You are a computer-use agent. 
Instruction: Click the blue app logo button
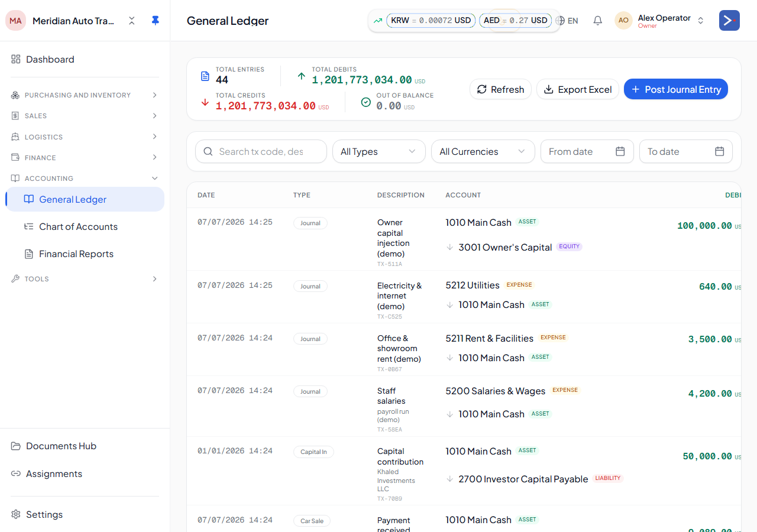729,21
